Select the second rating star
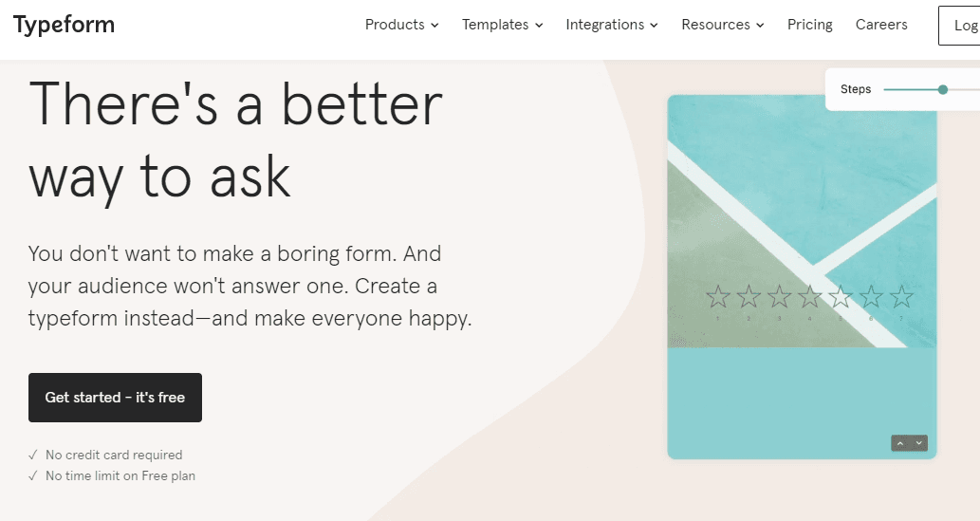The width and height of the screenshot is (980, 521). [749, 298]
